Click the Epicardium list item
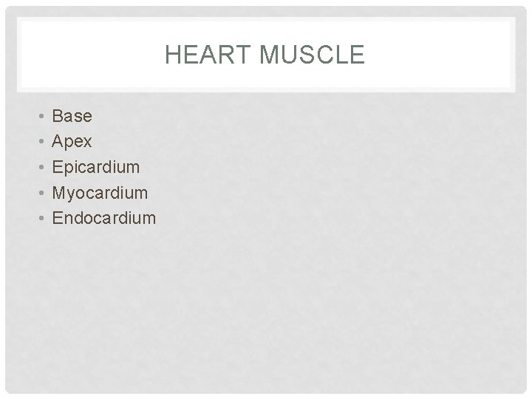The image size is (532, 399). [95, 167]
